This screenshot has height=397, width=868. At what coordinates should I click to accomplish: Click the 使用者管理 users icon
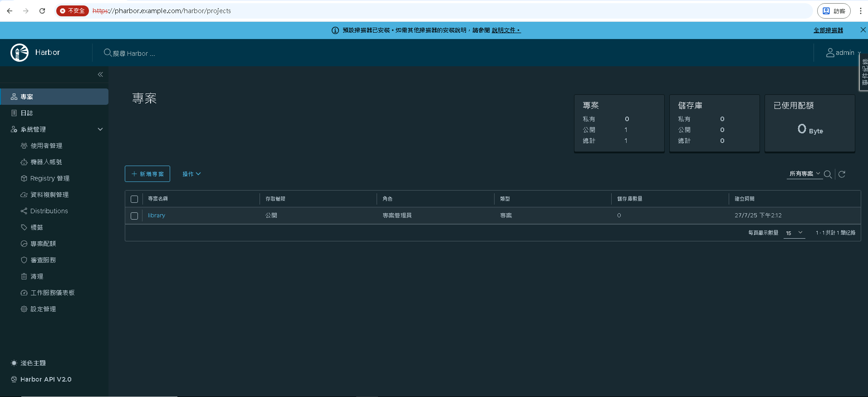tap(24, 146)
